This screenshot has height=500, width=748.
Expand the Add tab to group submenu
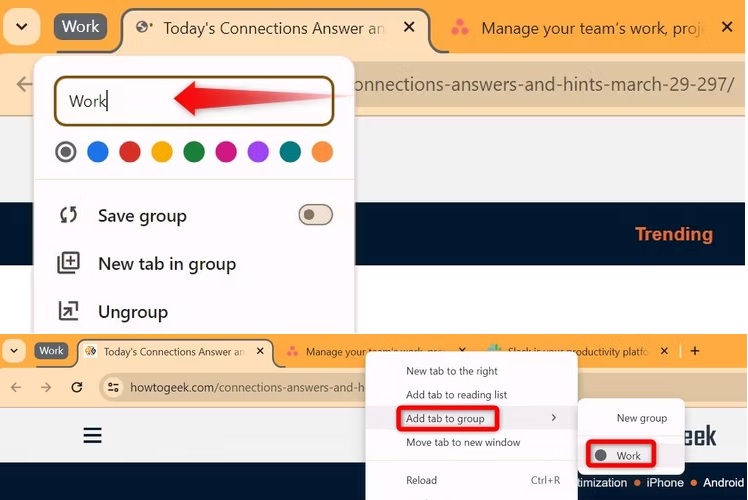447,418
